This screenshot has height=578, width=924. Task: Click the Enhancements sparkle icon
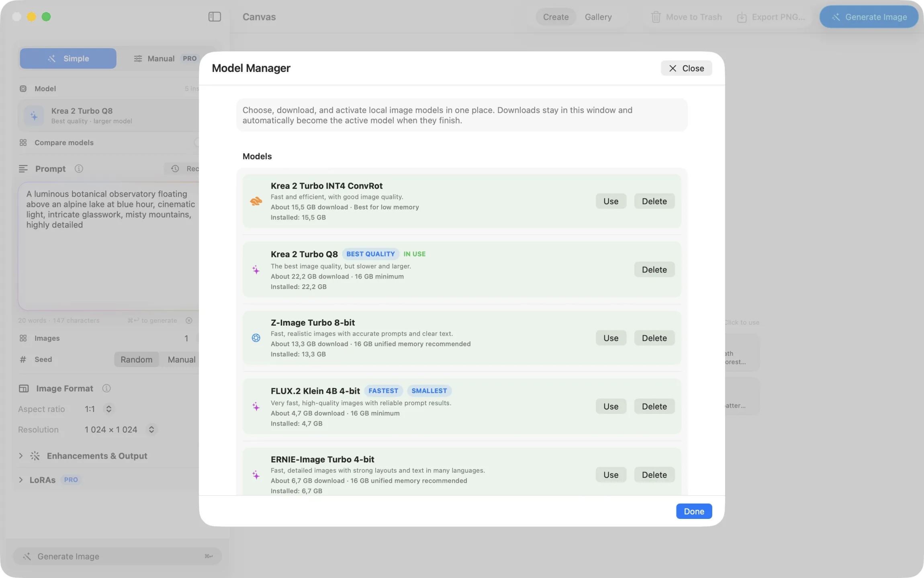coord(35,456)
